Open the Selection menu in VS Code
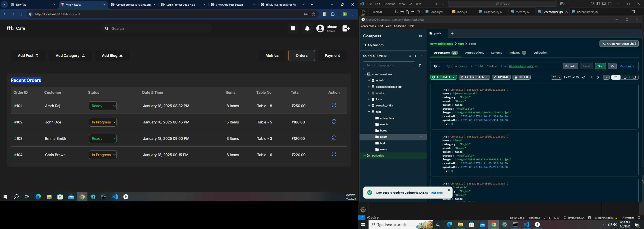The image size is (644, 229). coord(390,4)
